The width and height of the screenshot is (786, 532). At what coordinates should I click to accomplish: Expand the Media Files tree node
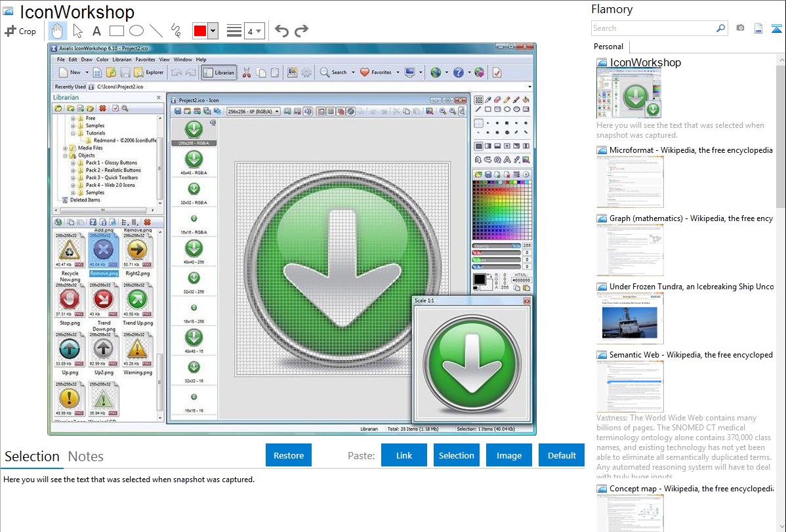click(x=65, y=148)
